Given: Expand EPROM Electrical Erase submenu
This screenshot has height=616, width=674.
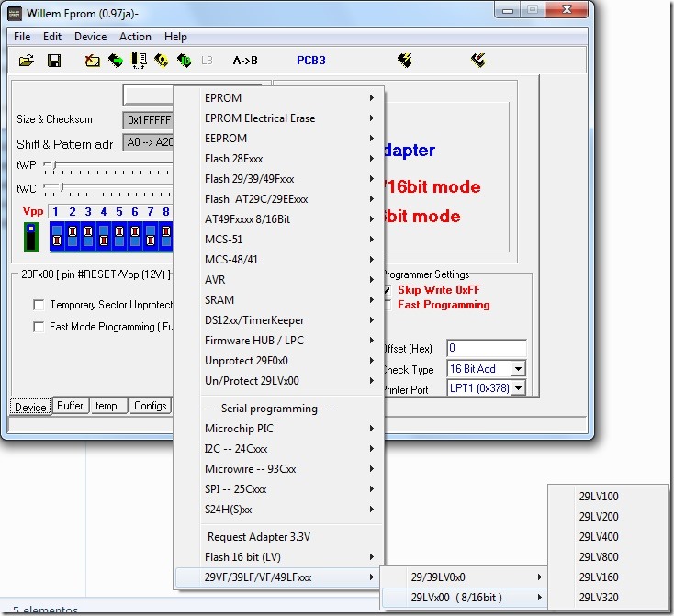Looking at the screenshot, I should [279, 118].
